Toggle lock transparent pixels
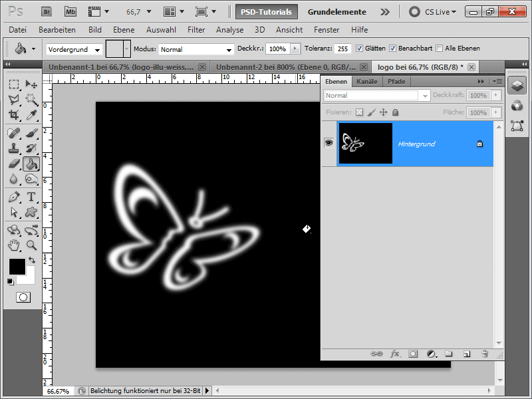The width and height of the screenshot is (532, 399). (x=359, y=112)
